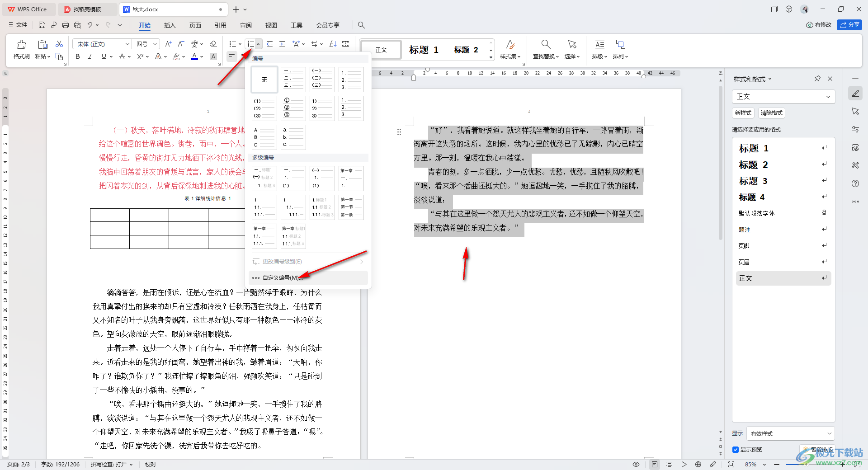Choose Custom Numbering (自定义编号) menu entry

[308, 277]
